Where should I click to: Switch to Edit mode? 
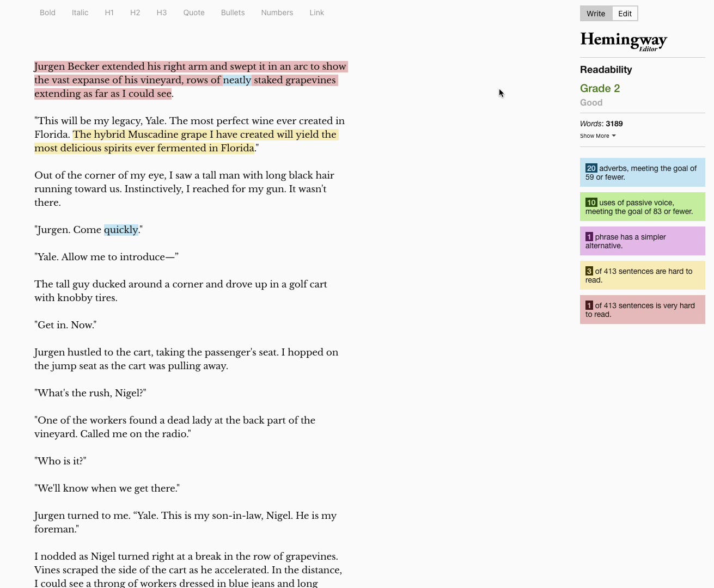click(x=625, y=13)
